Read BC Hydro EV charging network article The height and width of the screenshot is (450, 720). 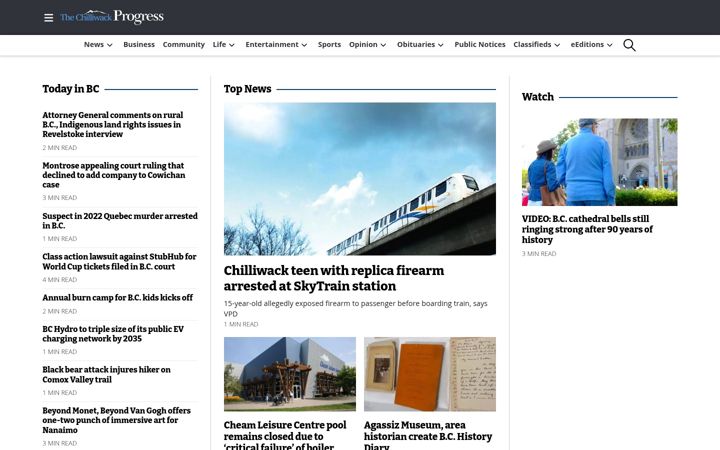pyautogui.click(x=113, y=334)
